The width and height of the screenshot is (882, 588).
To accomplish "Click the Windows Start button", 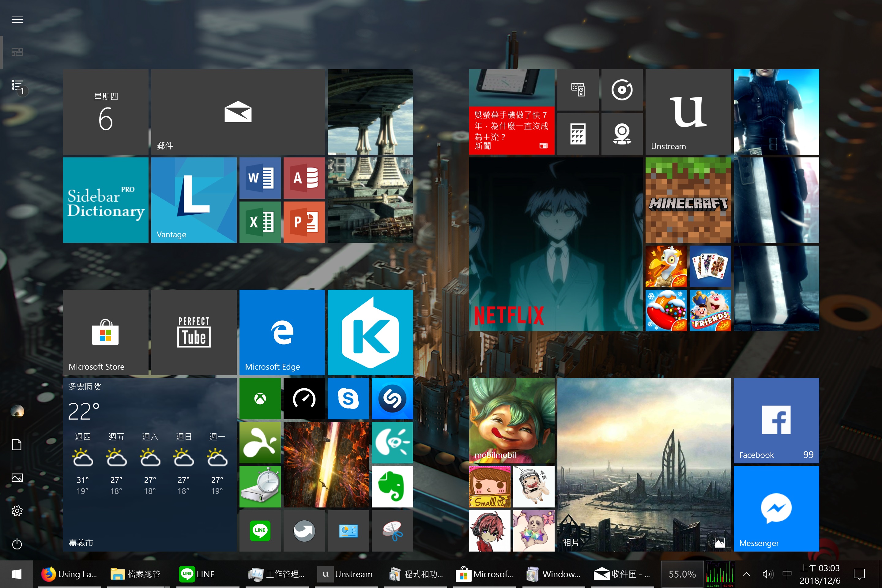I will [17, 574].
